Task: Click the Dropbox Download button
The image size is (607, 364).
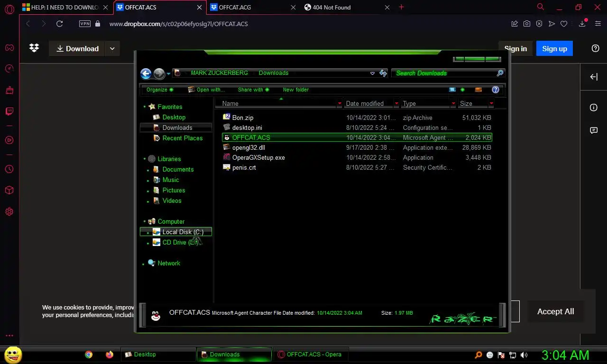Action: click(77, 48)
